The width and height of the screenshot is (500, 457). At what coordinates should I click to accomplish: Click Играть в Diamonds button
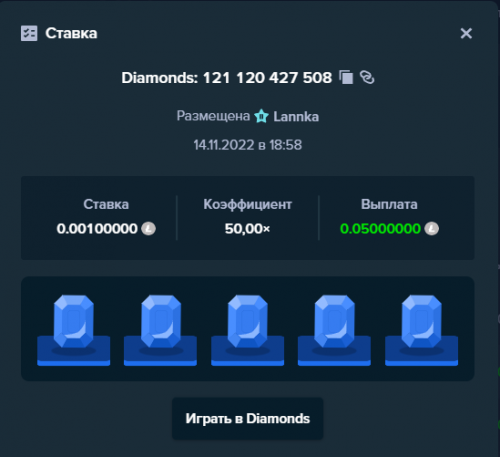pyautogui.click(x=248, y=419)
